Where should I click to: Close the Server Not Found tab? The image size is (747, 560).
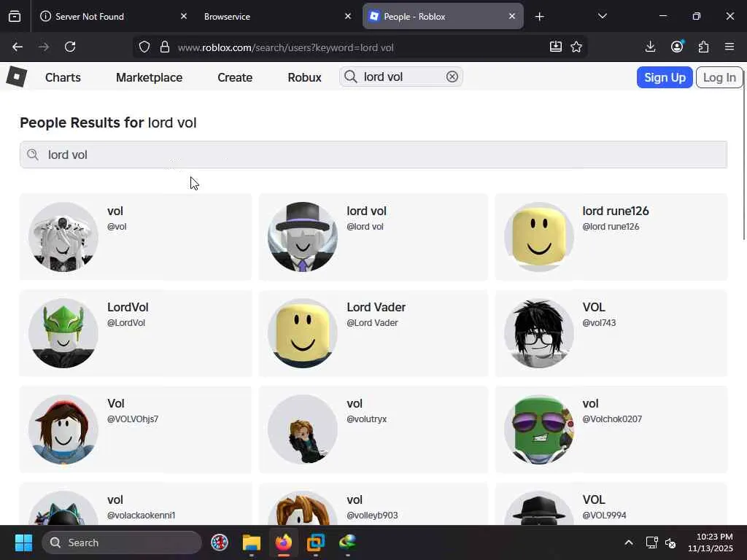(x=184, y=16)
